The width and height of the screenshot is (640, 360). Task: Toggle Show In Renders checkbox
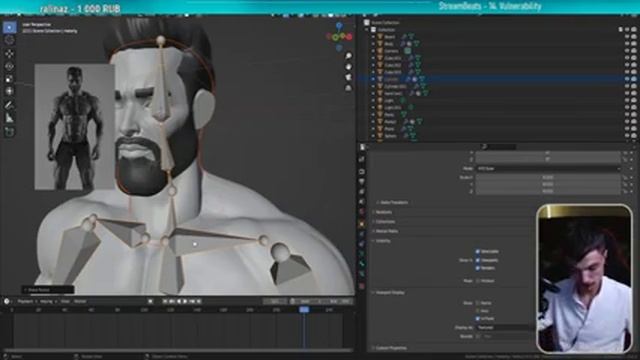(478, 268)
